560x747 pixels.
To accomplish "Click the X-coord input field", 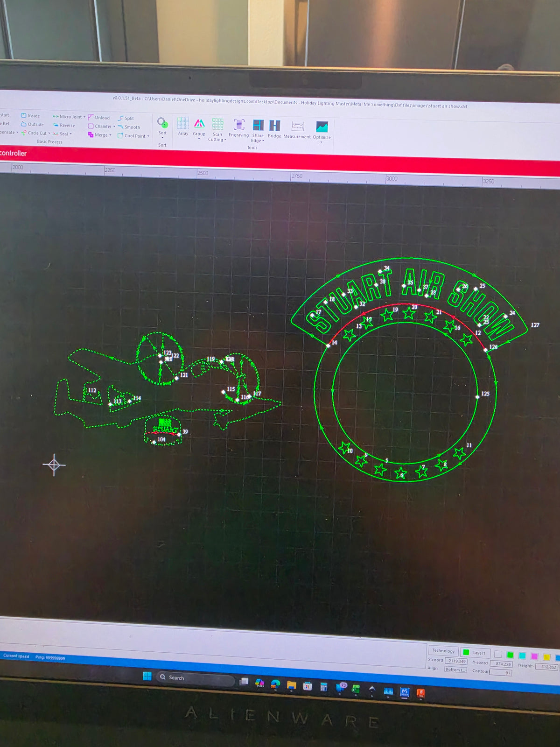I will click(x=456, y=661).
